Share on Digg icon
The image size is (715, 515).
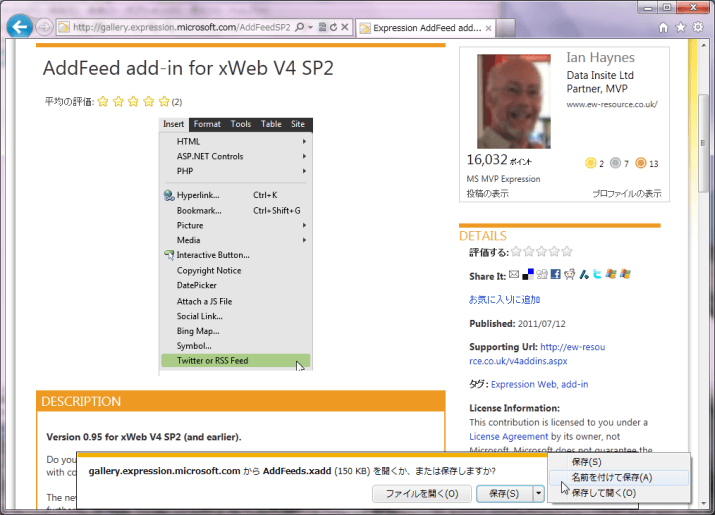point(542,274)
